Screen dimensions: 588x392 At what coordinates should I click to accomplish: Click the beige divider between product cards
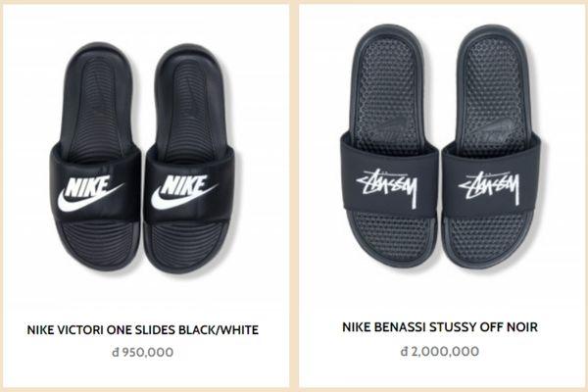click(x=294, y=196)
